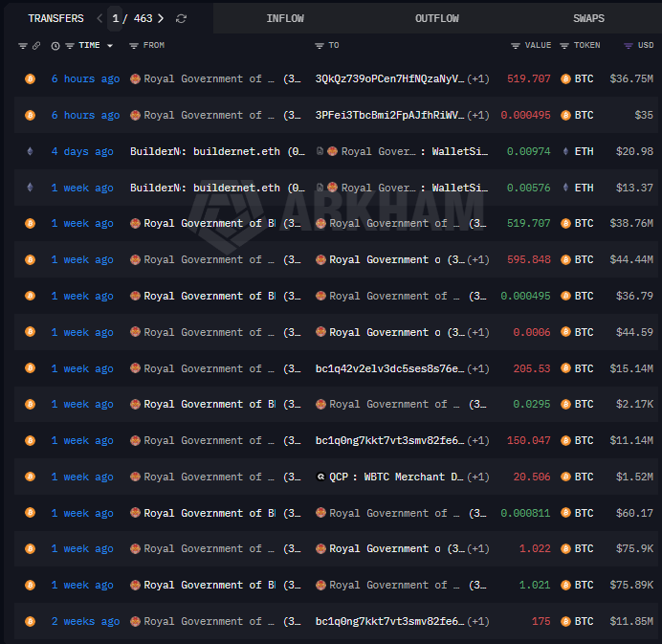Screen dimensions: 662x644
Task: Open the 3QkQz739oPCen7HfNQzaNyV address link
Action: 389,79
